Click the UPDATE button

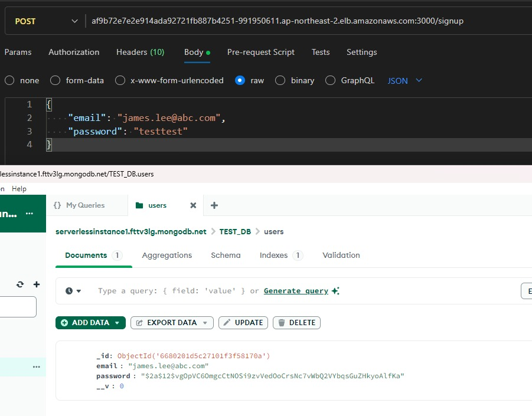[243, 323]
